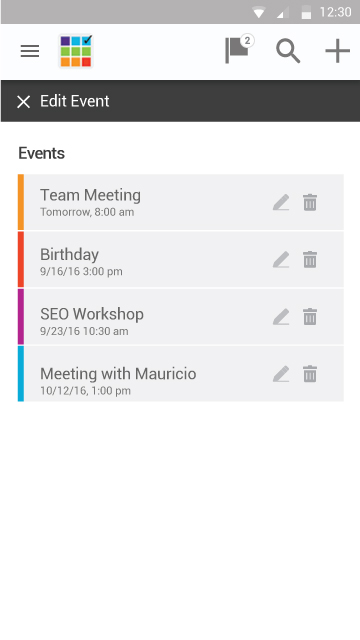Delete the Meeting with Mauricio event
Image resolution: width=360 pixels, height=640 pixels.
(x=310, y=374)
